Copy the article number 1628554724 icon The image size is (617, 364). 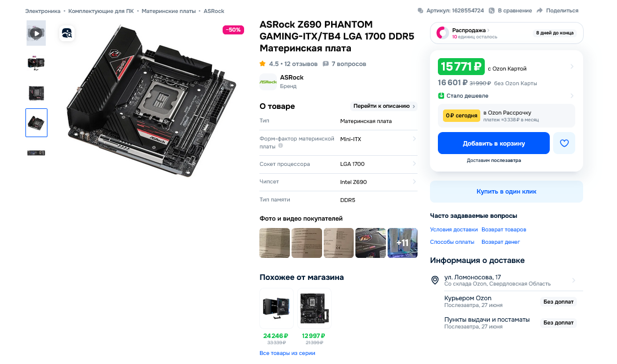(x=420, y=11)
